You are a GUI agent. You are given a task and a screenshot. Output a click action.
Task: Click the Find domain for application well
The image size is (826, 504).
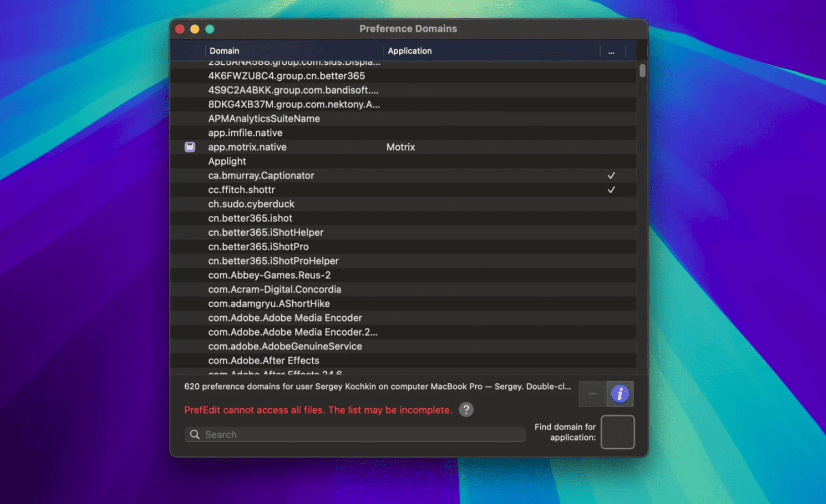coord(617,432)
